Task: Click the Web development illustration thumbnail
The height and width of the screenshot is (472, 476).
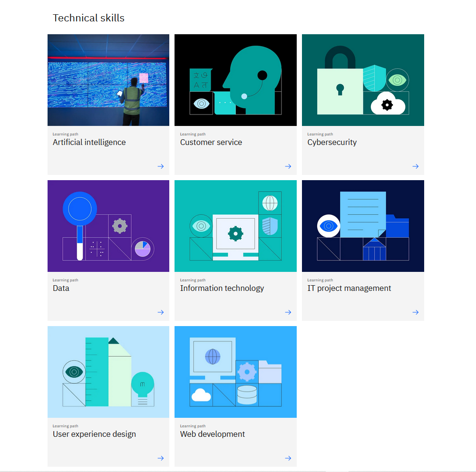Action: (235, 372)
